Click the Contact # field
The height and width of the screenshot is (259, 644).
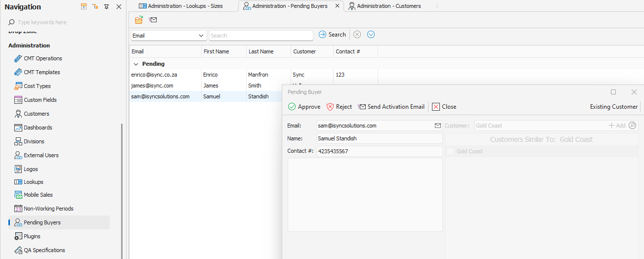coord(379,151)
